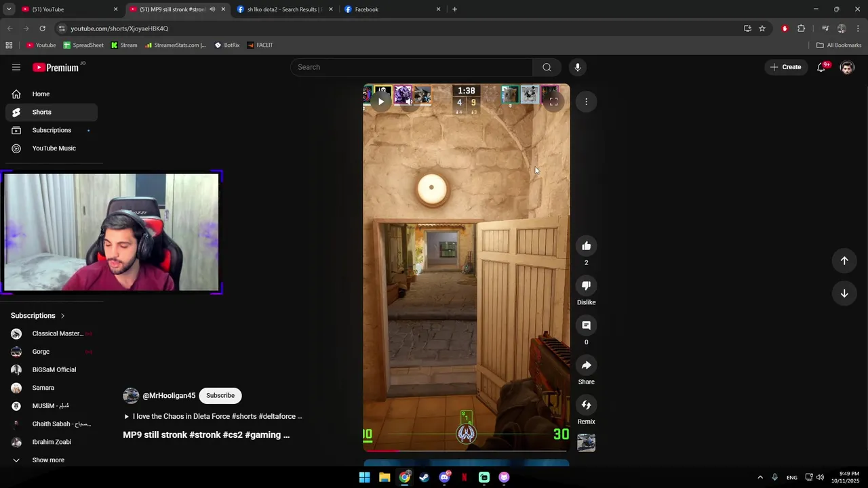
Task: Open the browser apps grid icon
Action: click(9, 45)
